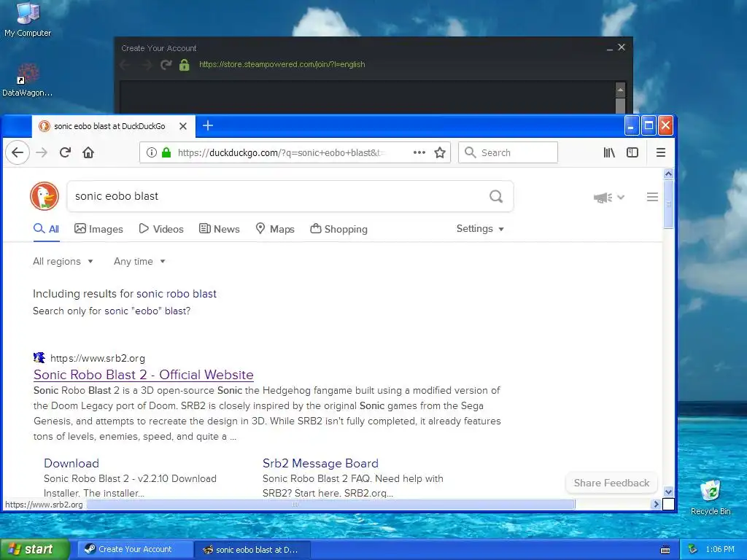Open page actions three-dot menu

[419, 152]
